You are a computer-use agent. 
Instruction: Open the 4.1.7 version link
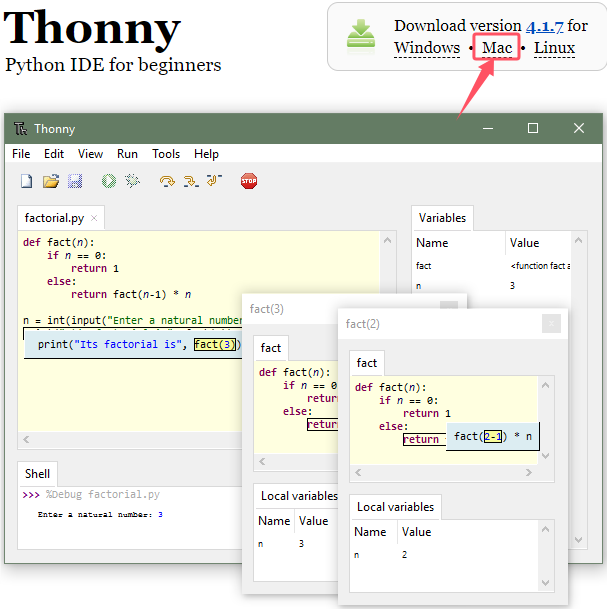click(x=544, y=26)
